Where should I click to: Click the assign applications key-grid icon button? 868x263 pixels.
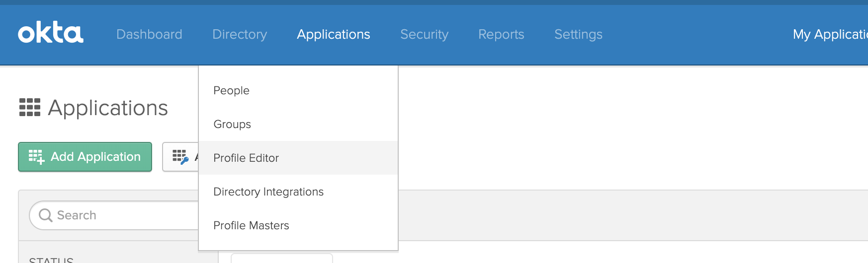pos(180,157)
